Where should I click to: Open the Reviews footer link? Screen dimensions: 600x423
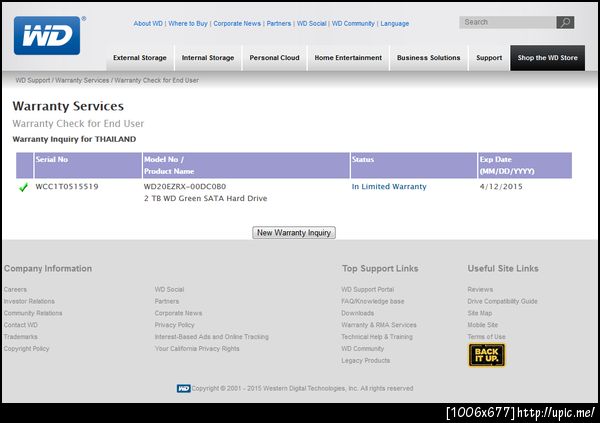pyautogui.click(x=480, y=290)
